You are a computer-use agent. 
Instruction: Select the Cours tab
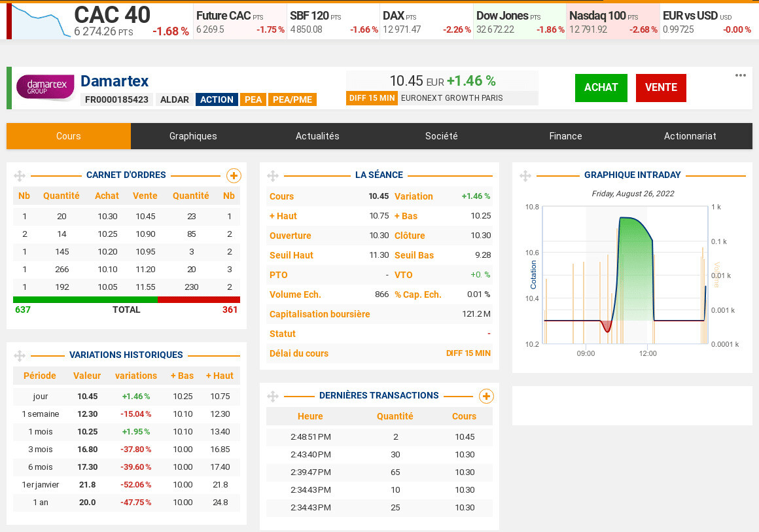68,136
